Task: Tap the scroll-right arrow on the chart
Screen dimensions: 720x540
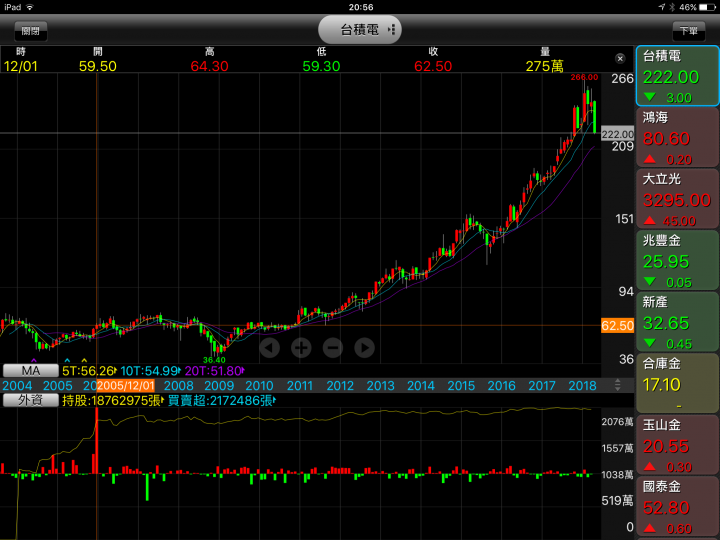Action: click(365, 348)
